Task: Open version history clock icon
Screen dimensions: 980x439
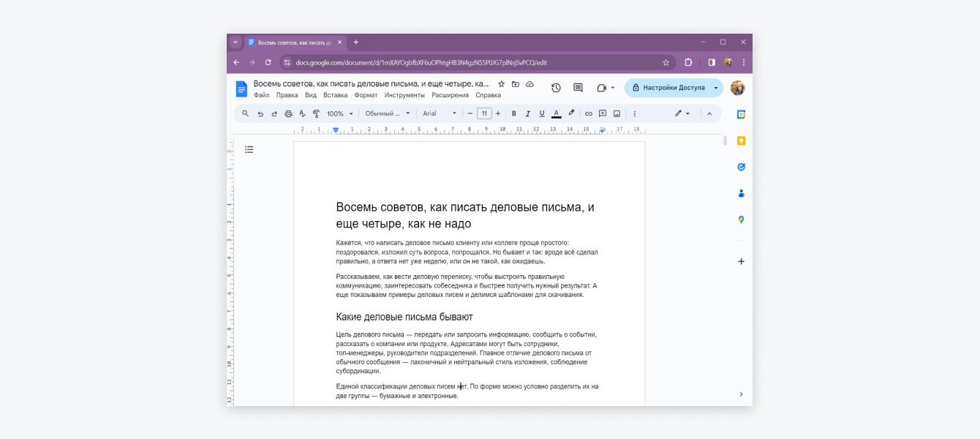Action: tap(556, 88)
